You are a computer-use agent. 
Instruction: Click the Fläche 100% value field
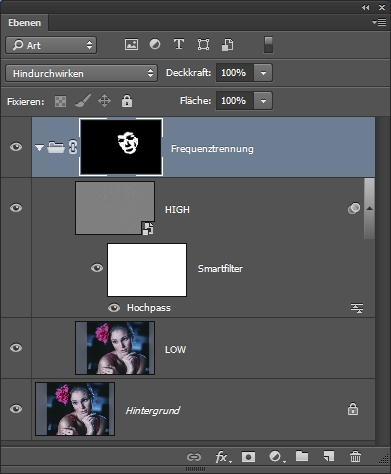click(235, 101)
